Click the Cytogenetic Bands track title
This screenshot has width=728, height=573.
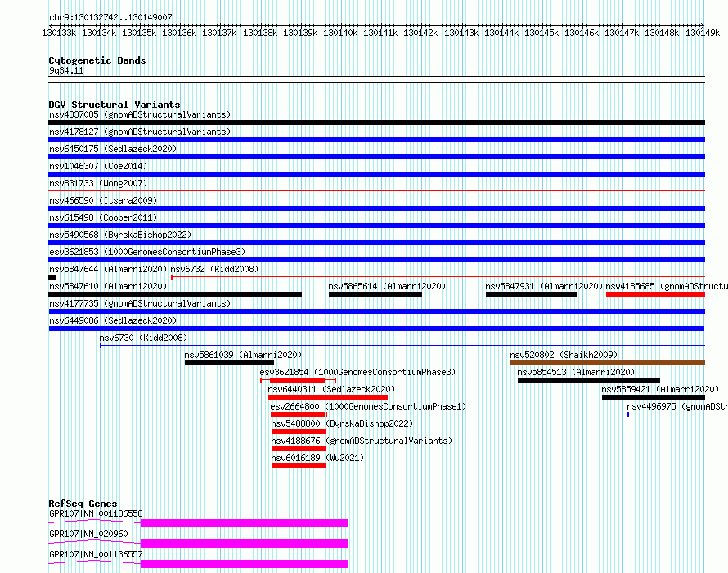(x=97, y=60)
